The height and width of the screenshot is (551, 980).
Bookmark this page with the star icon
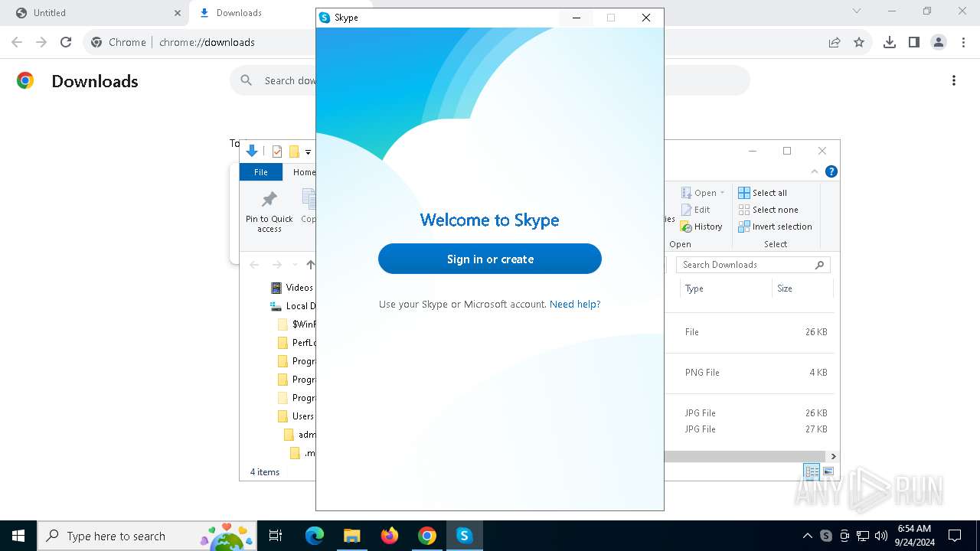click(859, 42)
